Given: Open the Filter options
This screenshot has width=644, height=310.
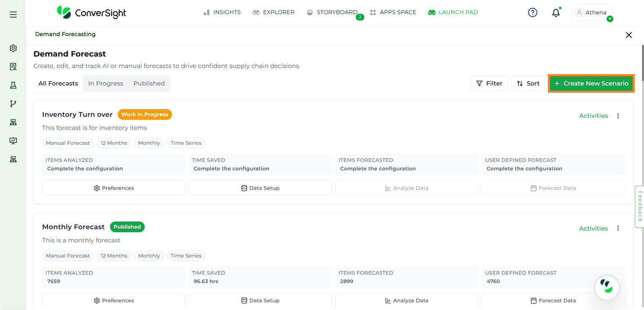Looking at the screenshot, I should (489, 83).
